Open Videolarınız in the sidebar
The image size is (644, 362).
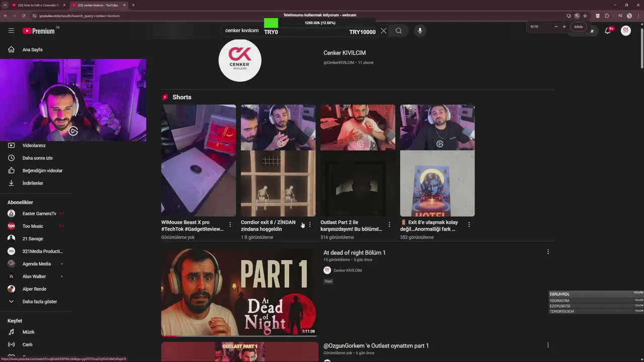(x=34, y=145)
